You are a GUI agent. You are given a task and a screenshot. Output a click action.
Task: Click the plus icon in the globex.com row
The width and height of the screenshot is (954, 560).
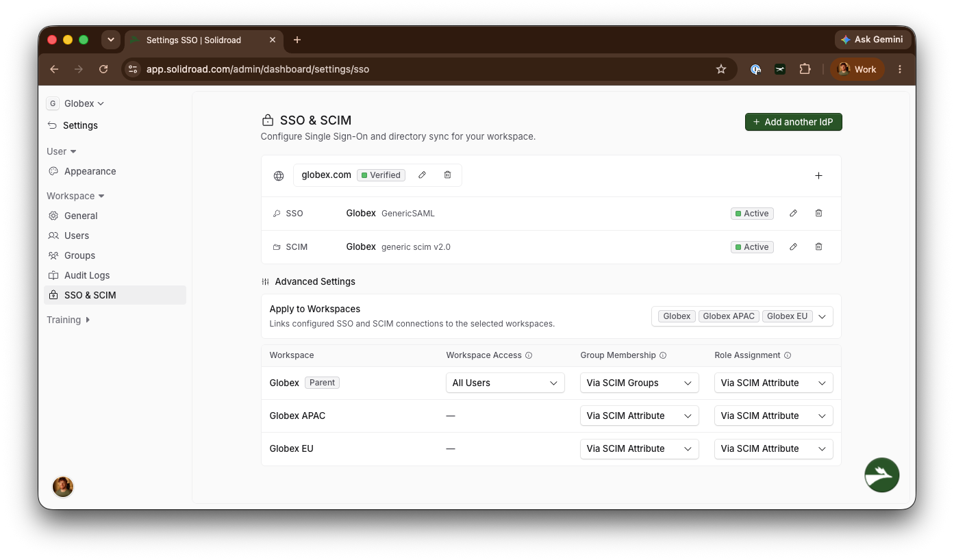click(x=818, y=176)
